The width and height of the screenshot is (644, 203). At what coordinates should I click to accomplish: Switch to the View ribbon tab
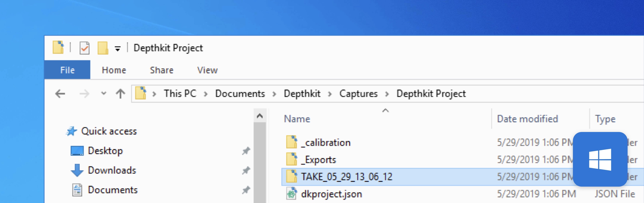coord(207,70)
